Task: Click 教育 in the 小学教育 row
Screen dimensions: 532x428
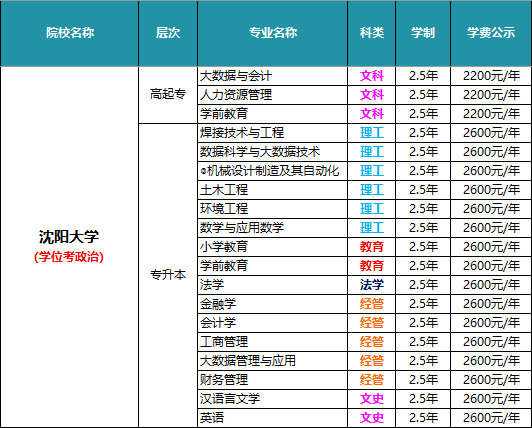Action: [x=372, y=247]
